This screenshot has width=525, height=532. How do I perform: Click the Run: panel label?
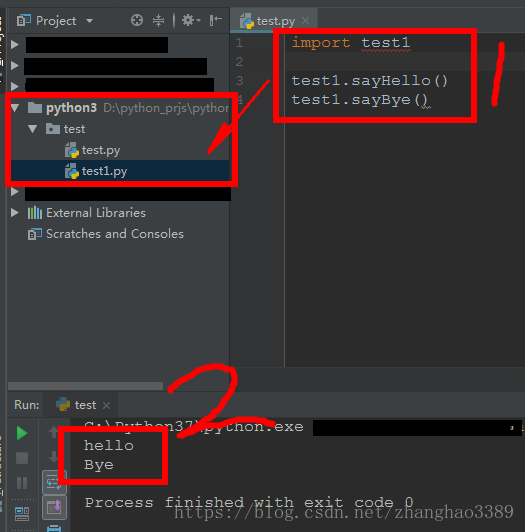tap(26, 405)
